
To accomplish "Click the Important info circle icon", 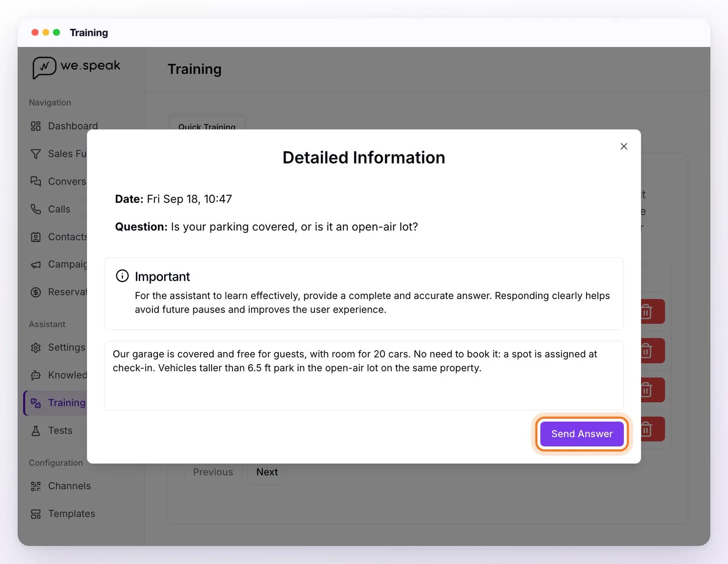I will [x=122, y=276].
